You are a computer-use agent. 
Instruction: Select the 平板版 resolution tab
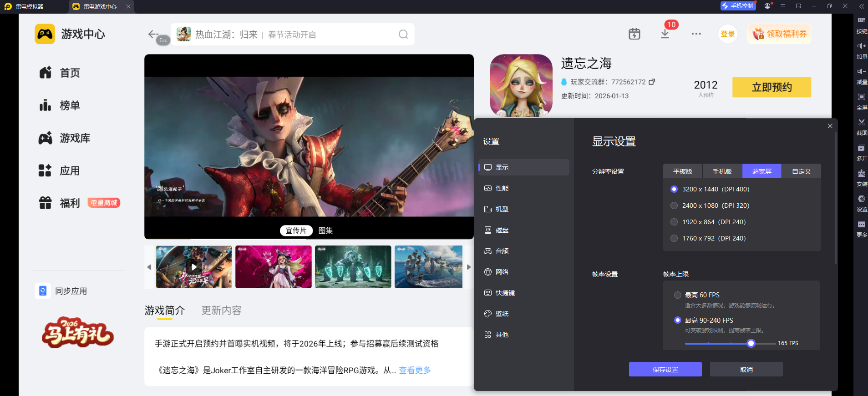click(x=683, y=171)
